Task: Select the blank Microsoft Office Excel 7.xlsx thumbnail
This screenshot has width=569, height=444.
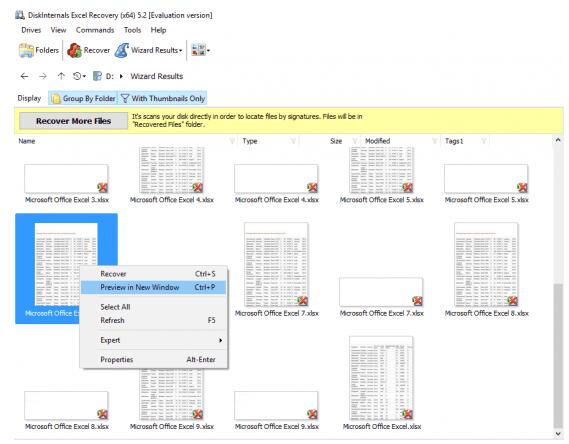Action: click(x=381, y=292)
